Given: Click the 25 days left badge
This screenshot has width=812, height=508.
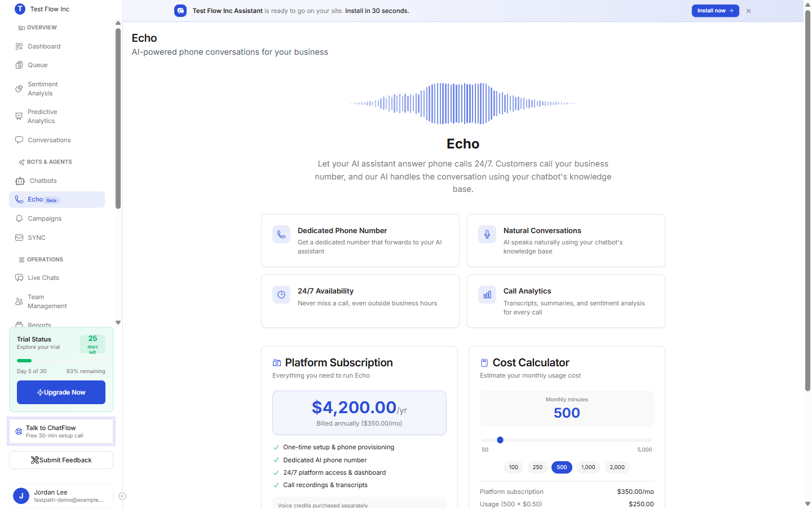Looking at the screenshot, I should pos(92,344).
